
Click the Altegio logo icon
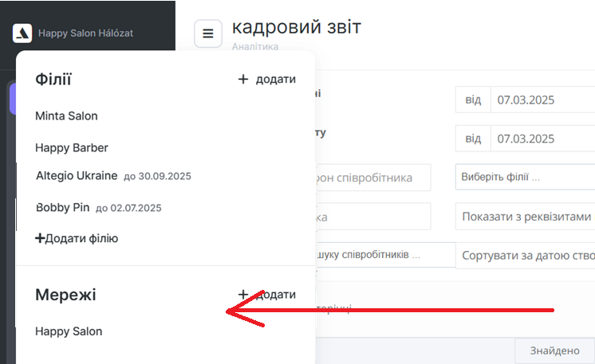click(x=22, y=33)
